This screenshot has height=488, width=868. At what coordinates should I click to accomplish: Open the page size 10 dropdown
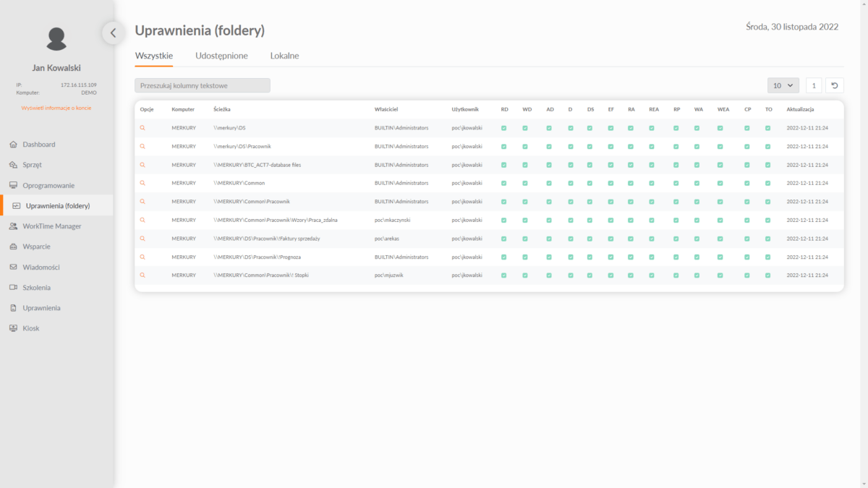[x=782, y=85]
